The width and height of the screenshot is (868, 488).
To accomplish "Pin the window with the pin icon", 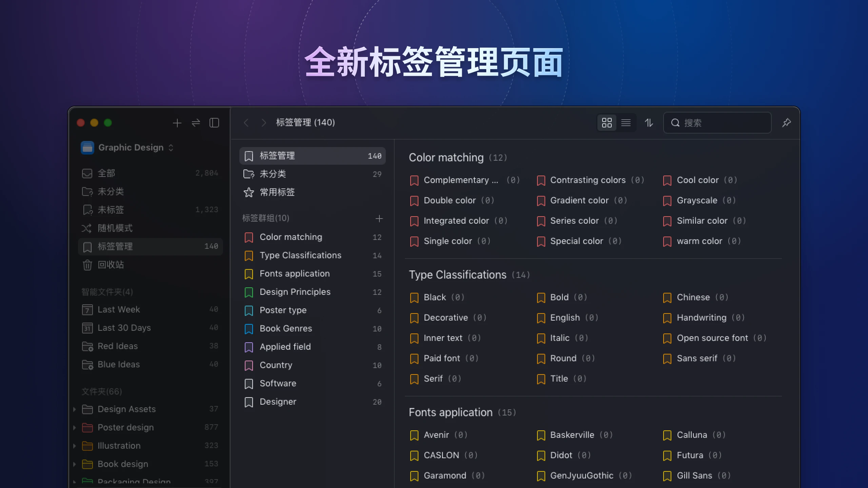I will 787,123.
